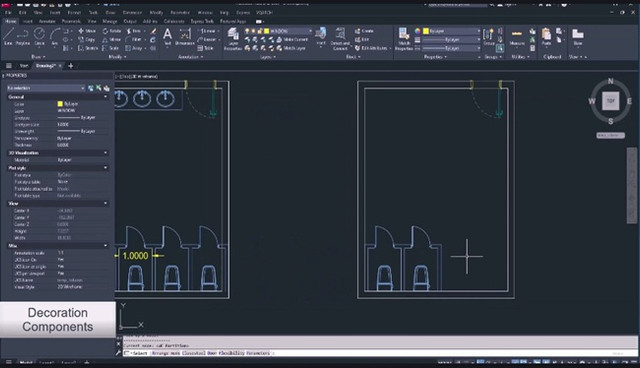The height and width of the screenshot is (368, 640).
Task: Click the new drawing plus tab button
Action: click(71, 66)
